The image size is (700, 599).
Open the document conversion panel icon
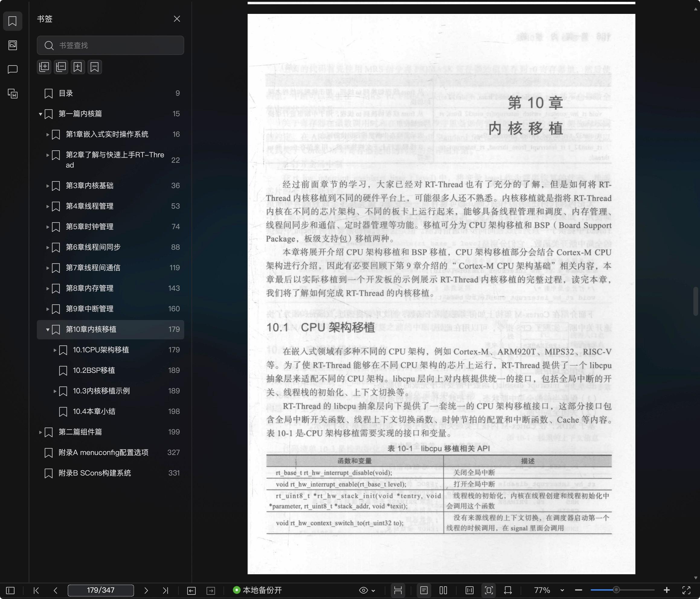(12, 94)
